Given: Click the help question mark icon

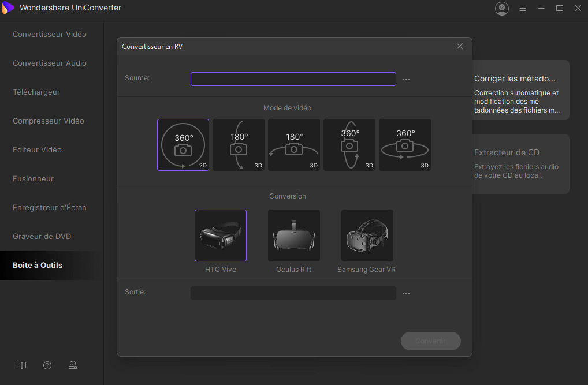Looking at the screenshot, I should (x=47, y=365).
